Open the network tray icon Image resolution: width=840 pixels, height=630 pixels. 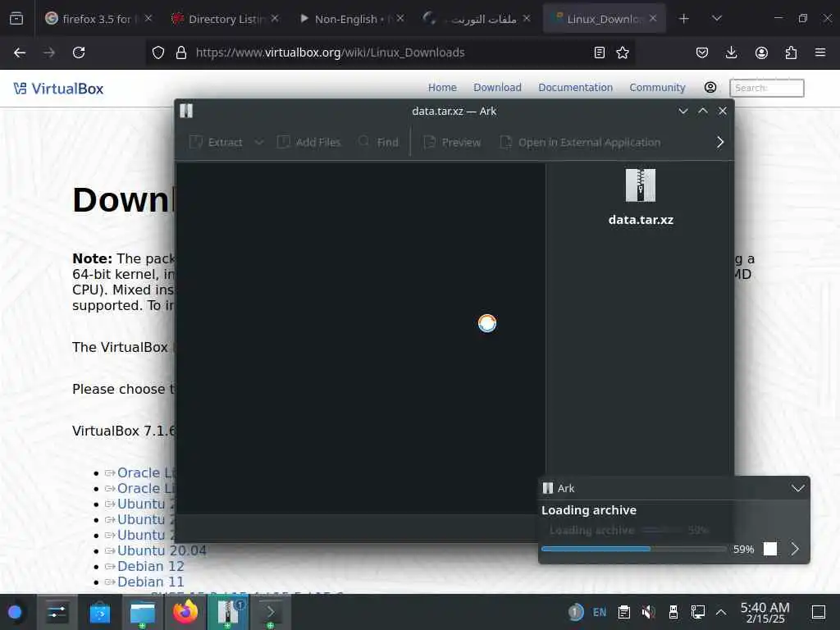[x=697, y=612]
